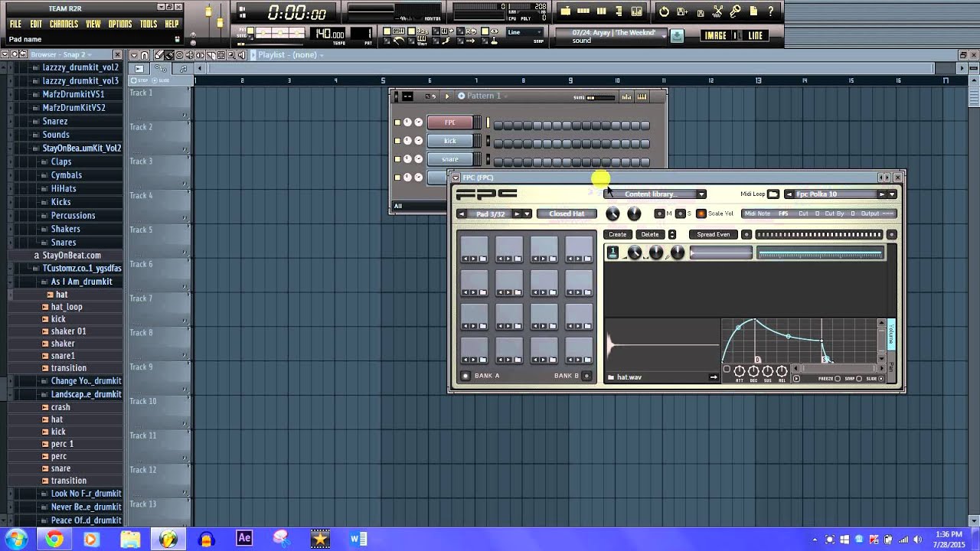Open the EDIT menu
The image size is (980, 551).
click(x=36, y=24)
